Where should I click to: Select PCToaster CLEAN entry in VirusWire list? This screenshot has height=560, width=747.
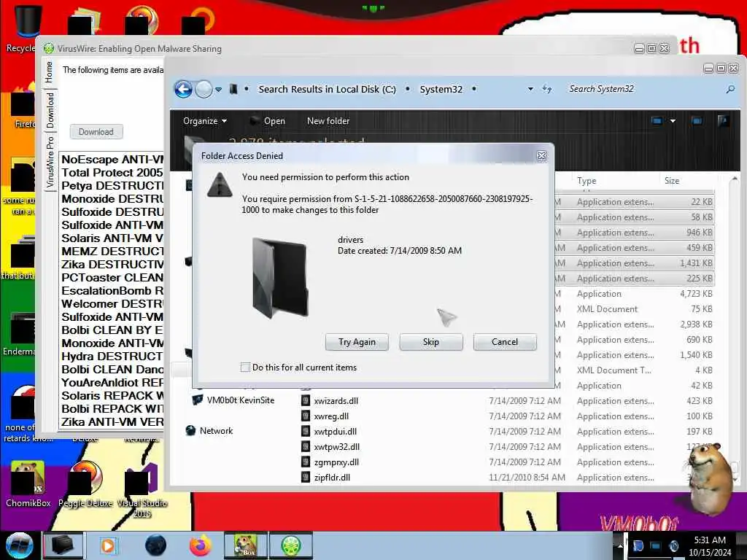[112, 278]
